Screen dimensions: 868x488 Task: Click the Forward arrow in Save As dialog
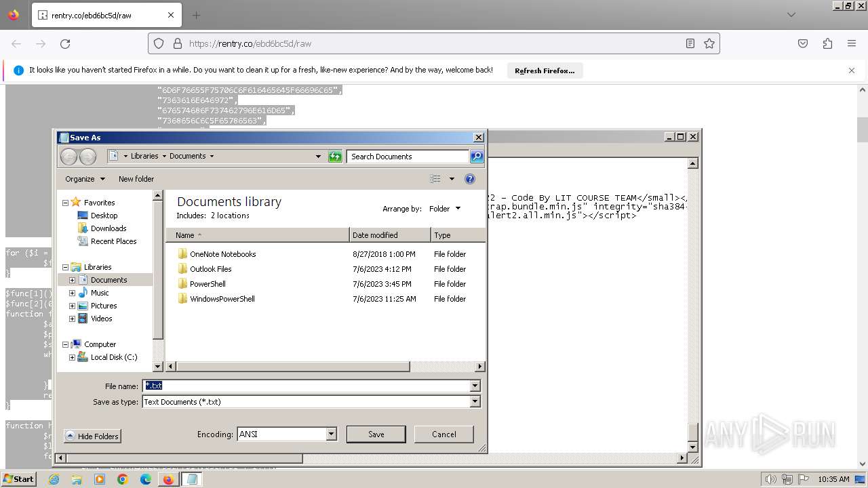click(88, 157)
